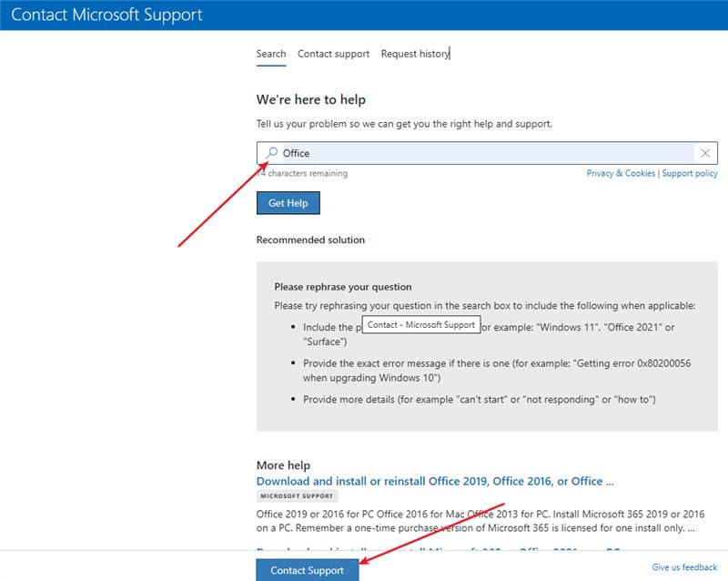Focus the Office search input field
This screenshot has height=581, width=728.
488,153
